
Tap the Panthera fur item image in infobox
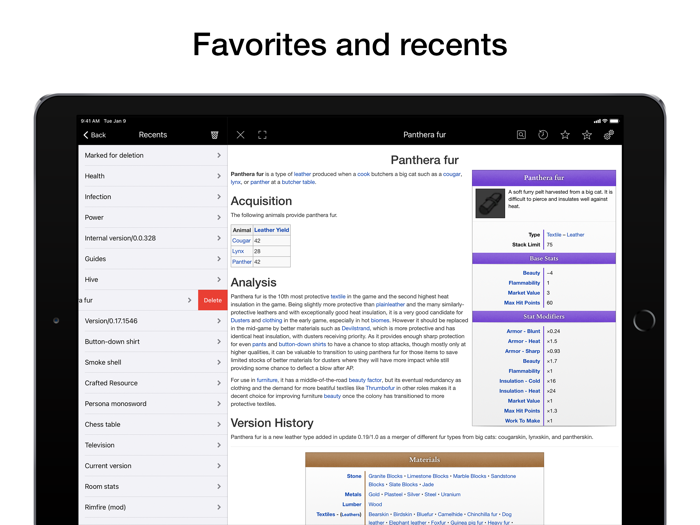click(x=490, y=203)
